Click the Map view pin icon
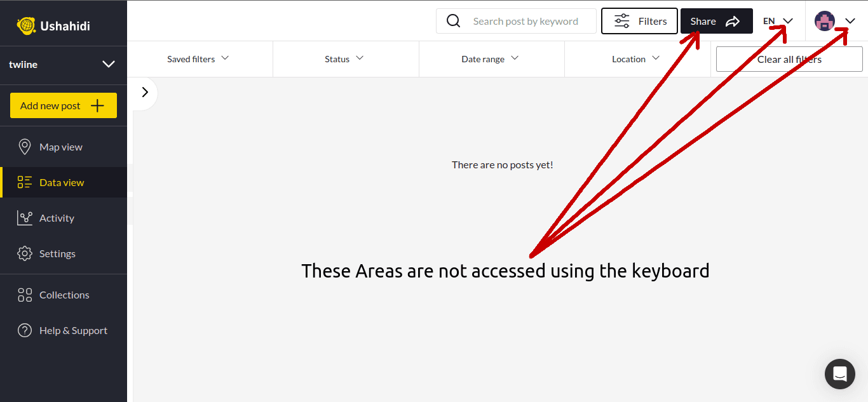Viewport: 868px width, 402px height. point(25,147)
